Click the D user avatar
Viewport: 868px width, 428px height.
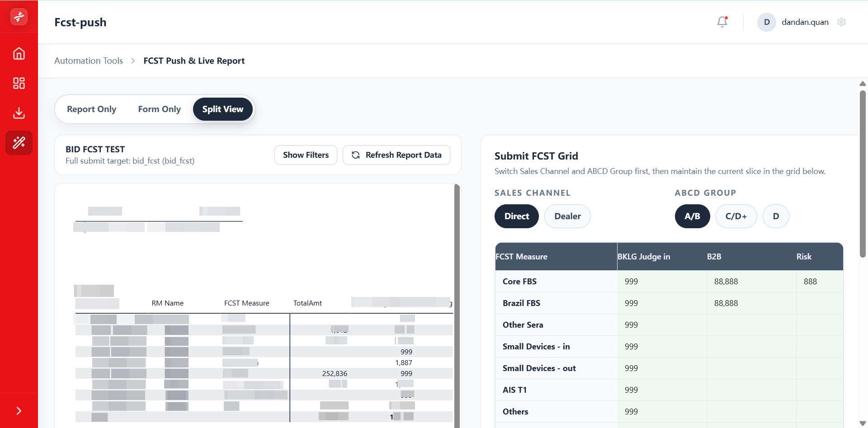[x=767, y=22]
